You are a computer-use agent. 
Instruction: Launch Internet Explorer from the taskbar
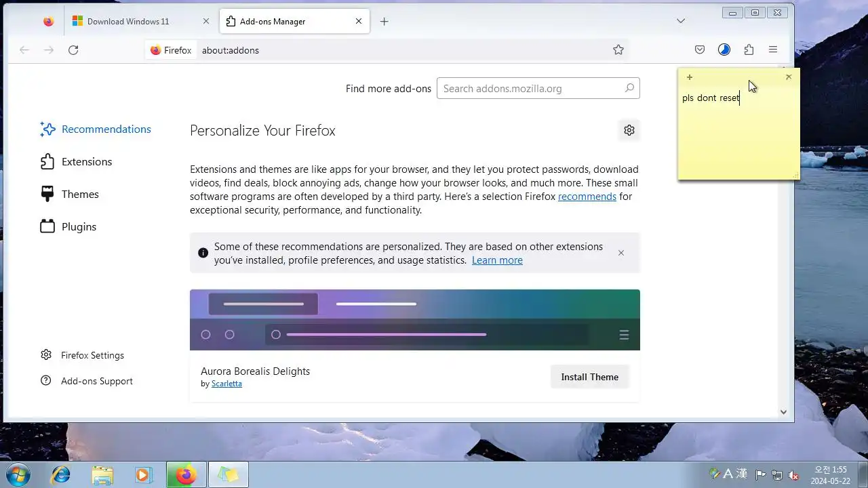tap(61, 475)
